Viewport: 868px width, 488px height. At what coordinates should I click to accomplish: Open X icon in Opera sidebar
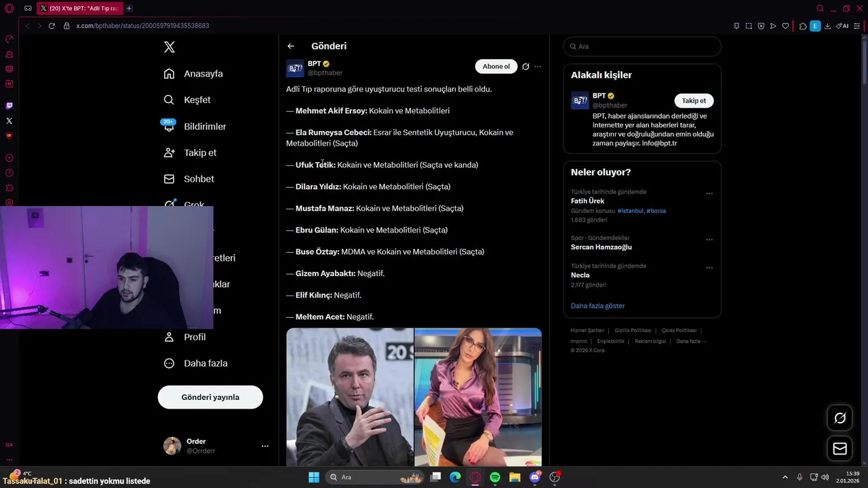[9, 121]
